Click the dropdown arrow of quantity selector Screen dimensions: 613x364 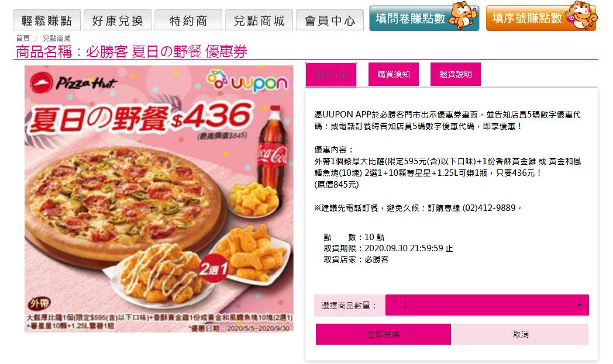pos(580,305)
